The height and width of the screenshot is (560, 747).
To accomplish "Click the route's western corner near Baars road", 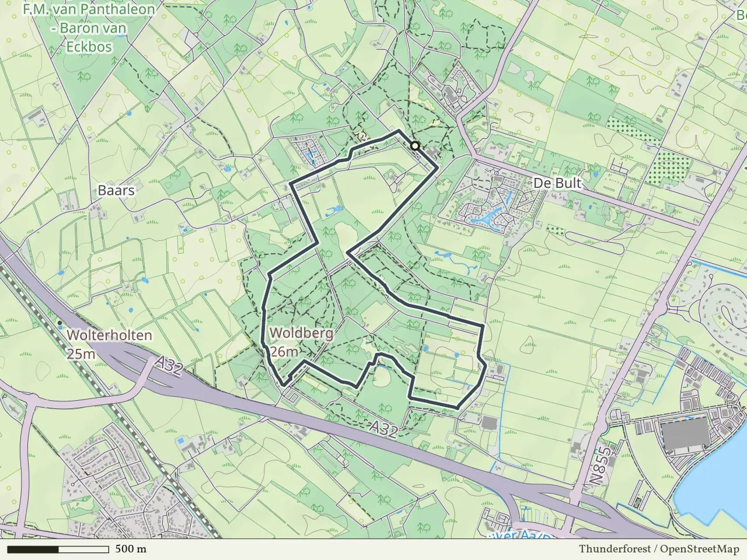I will (x=291, y=184).
